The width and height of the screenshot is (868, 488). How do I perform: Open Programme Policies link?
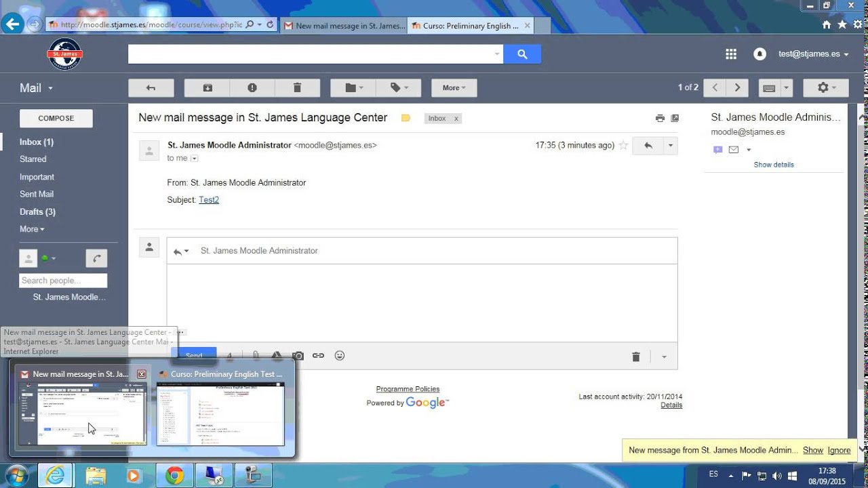coord(408,389)
